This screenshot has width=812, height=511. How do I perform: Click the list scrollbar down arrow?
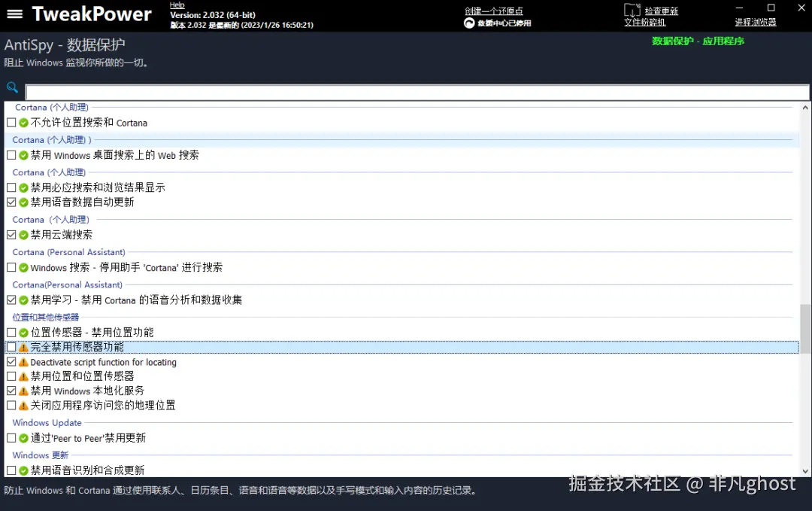pos(804,471)
